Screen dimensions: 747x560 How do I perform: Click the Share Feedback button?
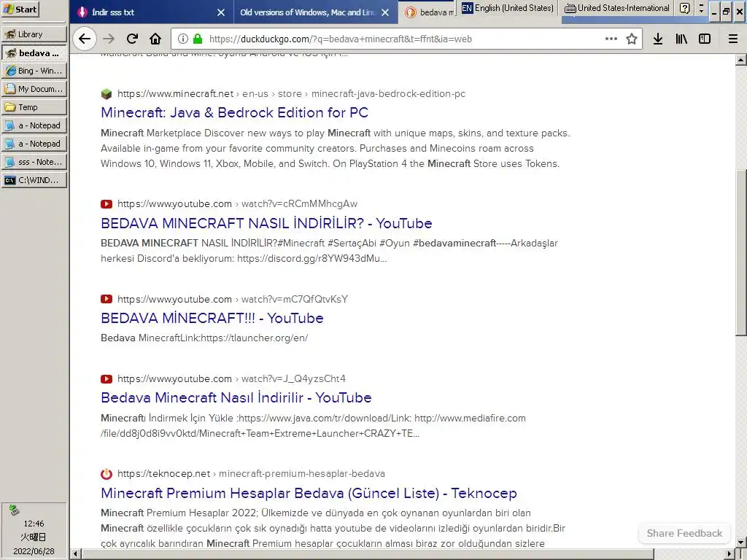[684, 533]
